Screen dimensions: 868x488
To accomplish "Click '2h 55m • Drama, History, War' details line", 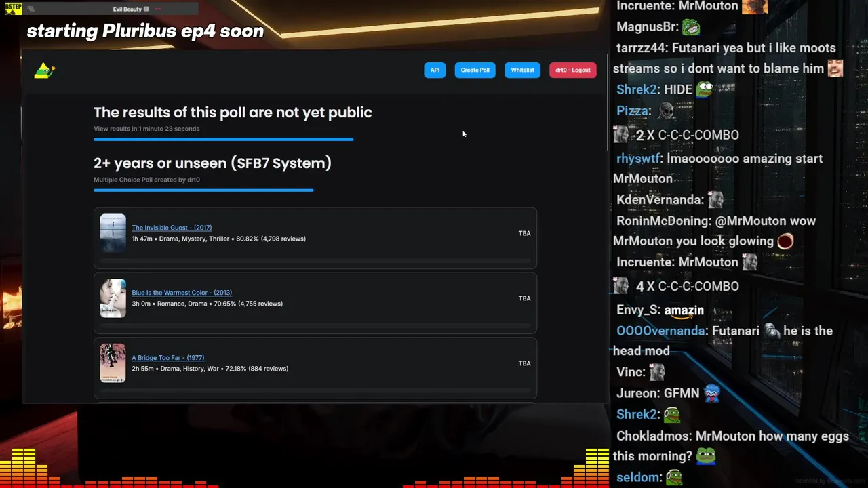I will coord(210,369).
